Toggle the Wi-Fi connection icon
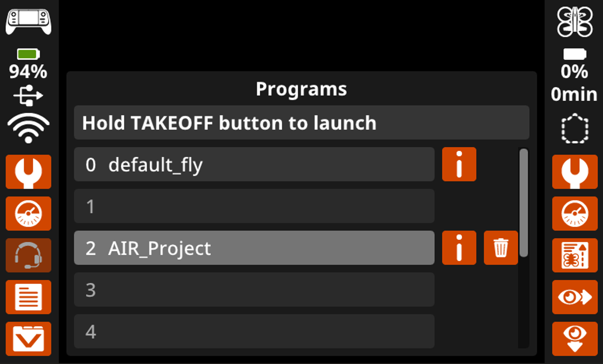The image size is (603, 364). pos(28,126)
